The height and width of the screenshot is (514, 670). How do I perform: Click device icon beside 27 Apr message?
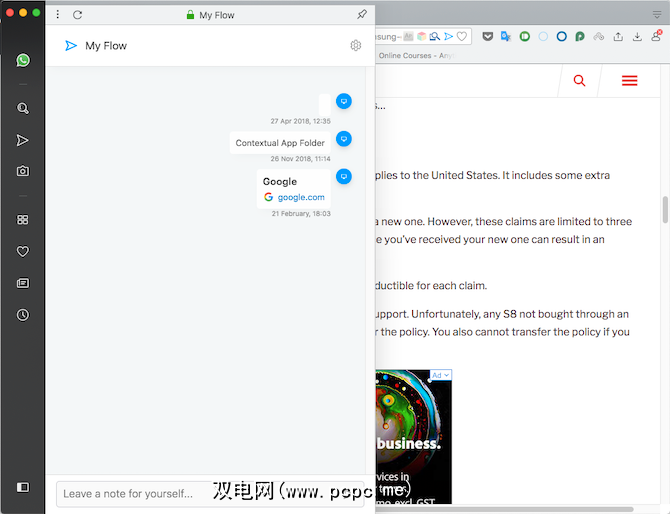pyautogui.click(x=344, y=101)
